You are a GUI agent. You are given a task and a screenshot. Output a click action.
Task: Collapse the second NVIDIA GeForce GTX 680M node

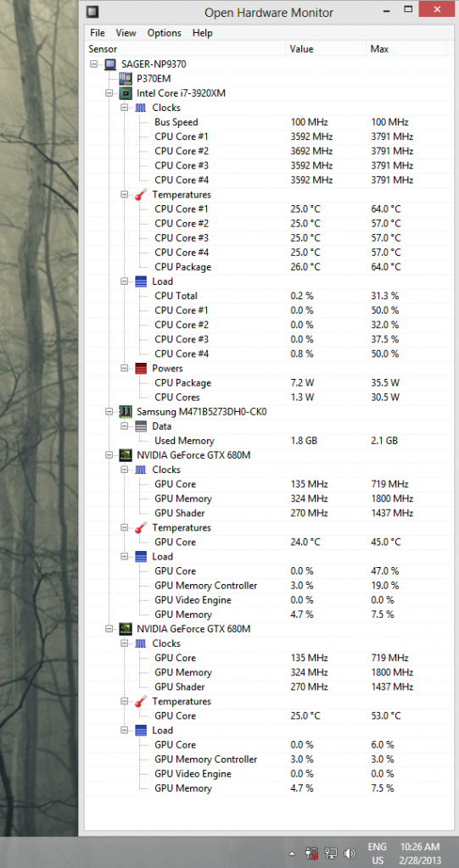tap(109, 629)
